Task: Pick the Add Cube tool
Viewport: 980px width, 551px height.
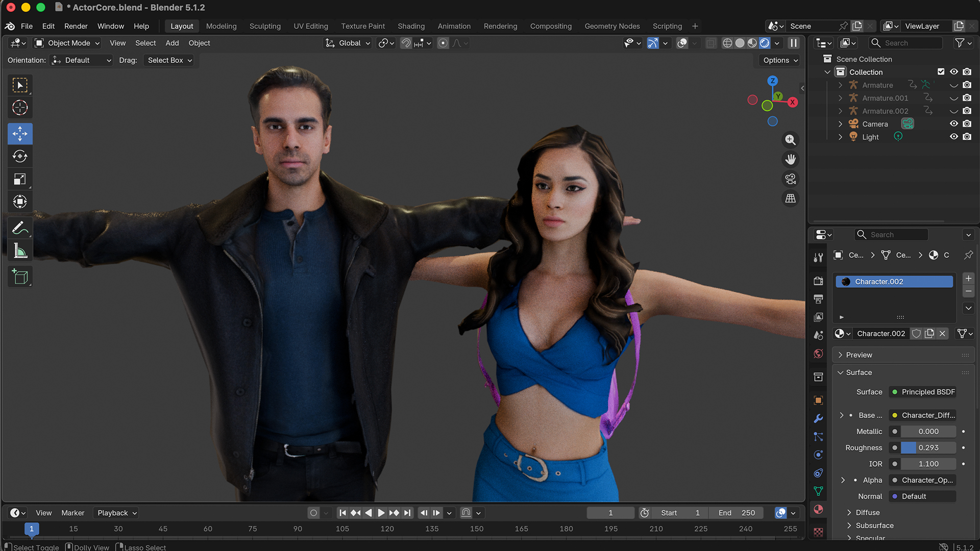Action: 20,277
